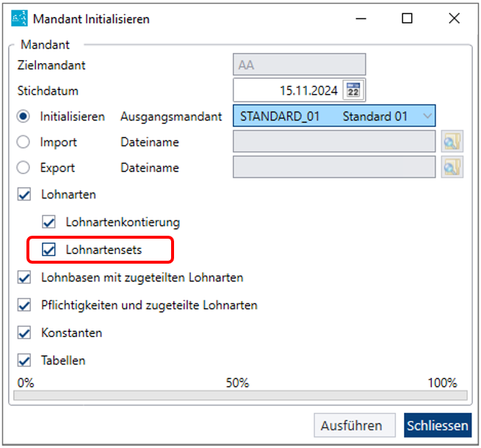Click the Mandant Initialisieren app icon
Image resolution: width=481 pixels, height=448 pixels.
click(19, 18)
